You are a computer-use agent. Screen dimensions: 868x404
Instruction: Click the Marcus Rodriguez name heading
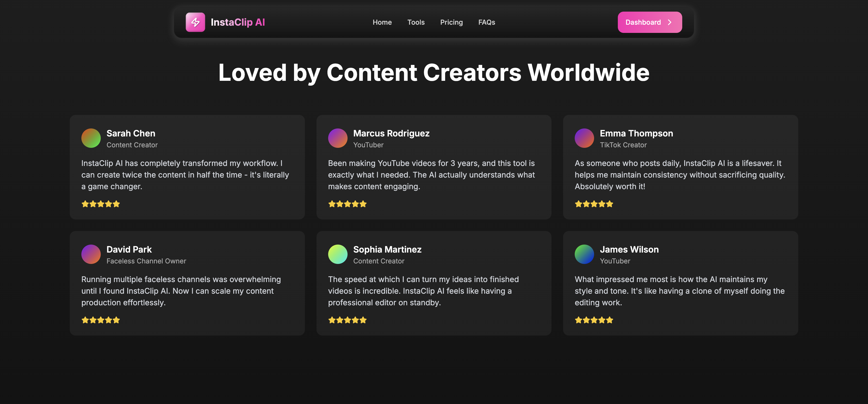(x=391, y=133)
